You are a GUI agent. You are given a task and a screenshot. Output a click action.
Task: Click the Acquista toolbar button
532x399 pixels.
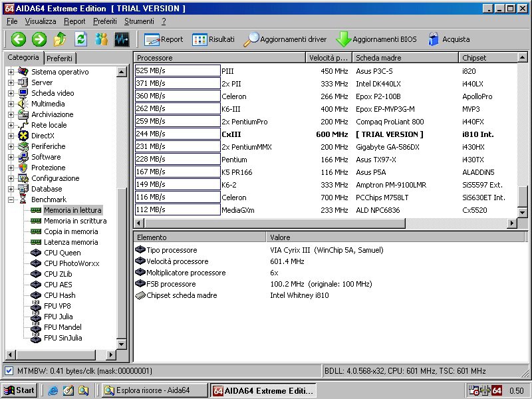(x=449, y=39)
